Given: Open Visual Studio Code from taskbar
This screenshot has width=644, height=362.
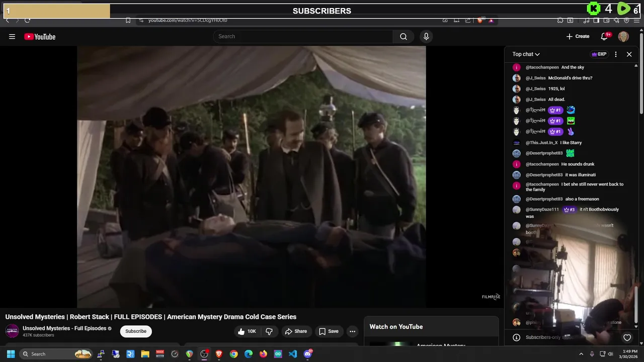Looking at the screenshot, I should (293, 354).
